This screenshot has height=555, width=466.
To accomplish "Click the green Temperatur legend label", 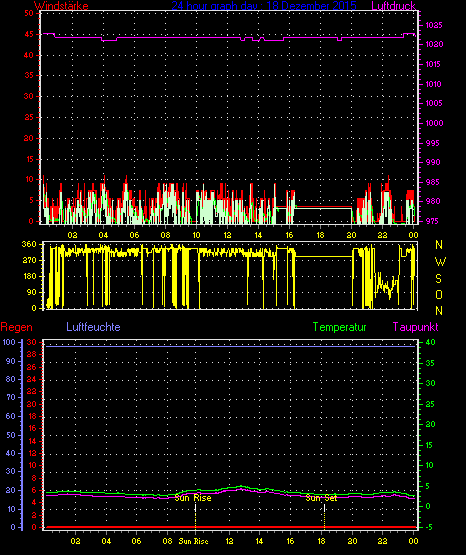I will point(339,327).
